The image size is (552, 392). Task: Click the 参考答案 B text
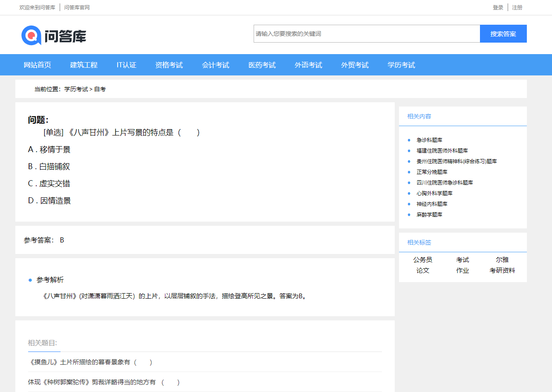(x=44, y=240)
